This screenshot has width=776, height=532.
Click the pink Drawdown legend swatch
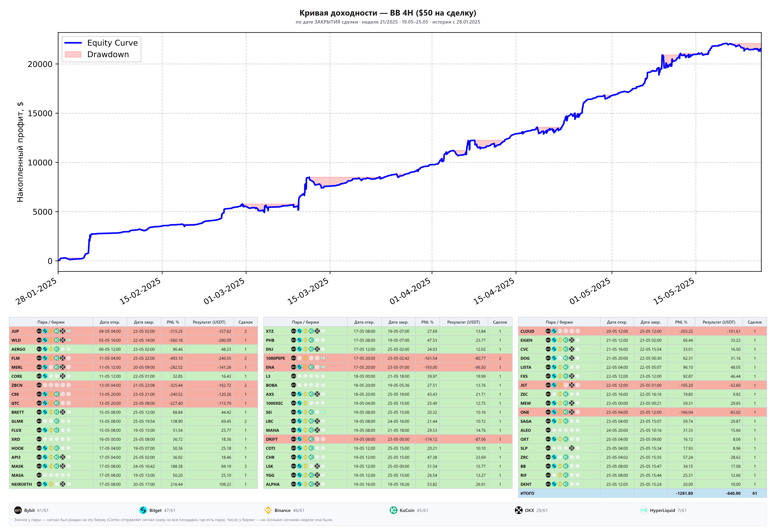click(73, 54)
